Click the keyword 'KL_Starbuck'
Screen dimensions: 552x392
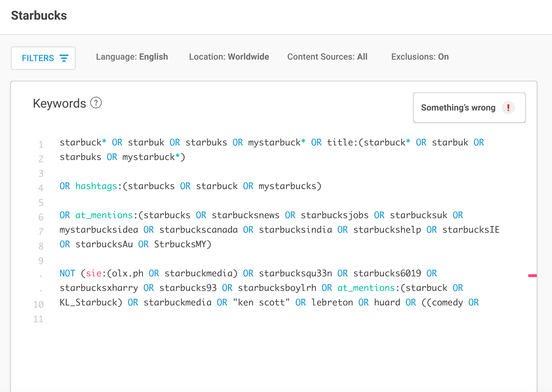(88, 303)
